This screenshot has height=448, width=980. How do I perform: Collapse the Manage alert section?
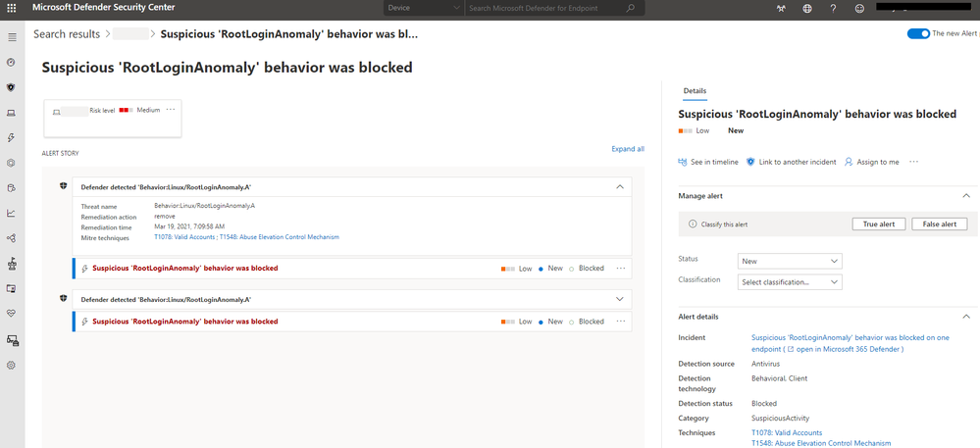[966, 195]
